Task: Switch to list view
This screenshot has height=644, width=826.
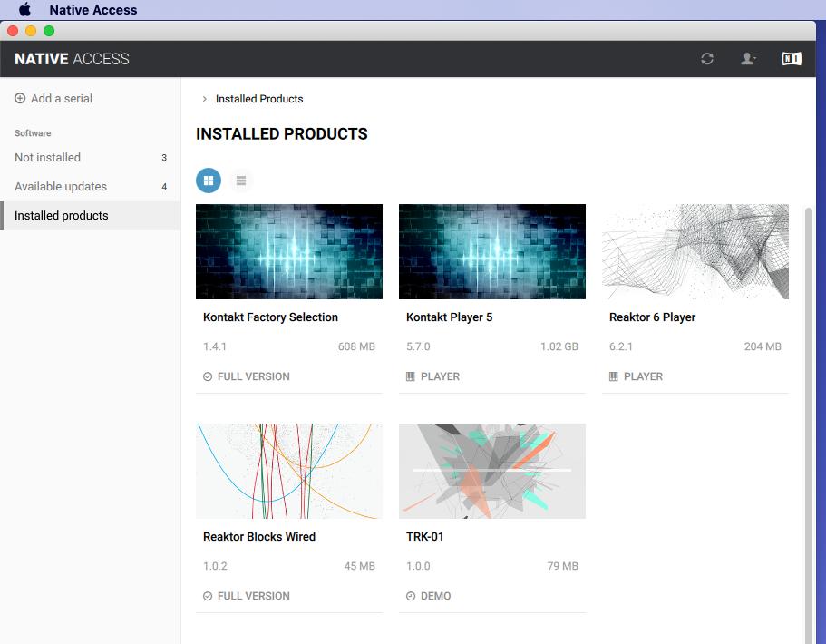Action: 241,181
